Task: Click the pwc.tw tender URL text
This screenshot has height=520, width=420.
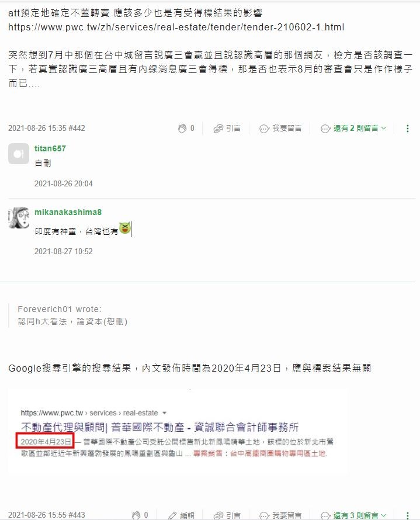Action: (x=176, y=27)
